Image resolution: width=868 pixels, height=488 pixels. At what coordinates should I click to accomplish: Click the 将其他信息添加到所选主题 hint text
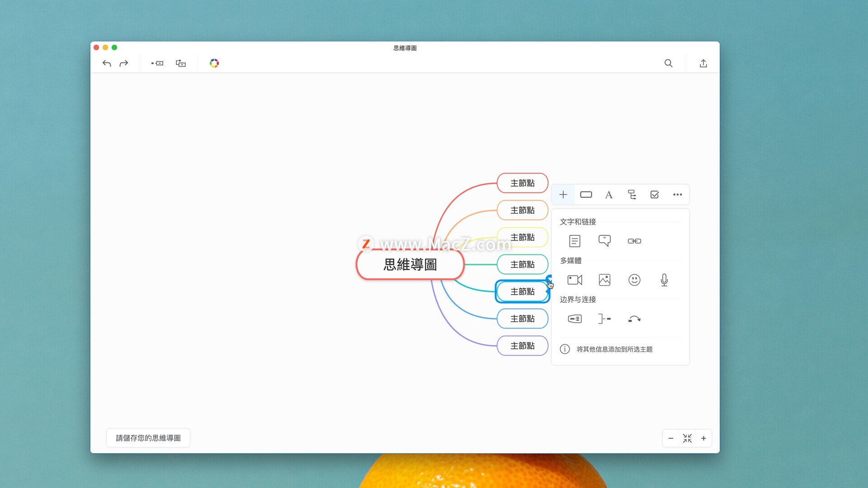(614, 349)
